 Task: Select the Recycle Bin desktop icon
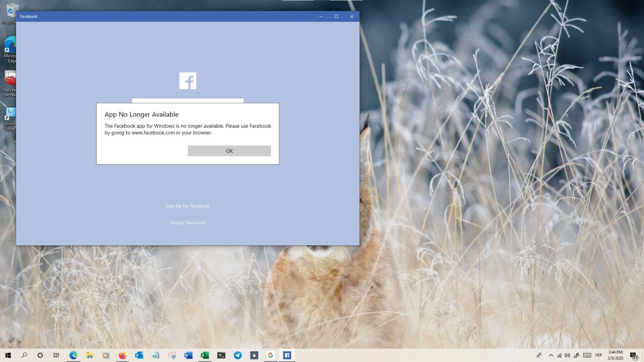[9, 13]
